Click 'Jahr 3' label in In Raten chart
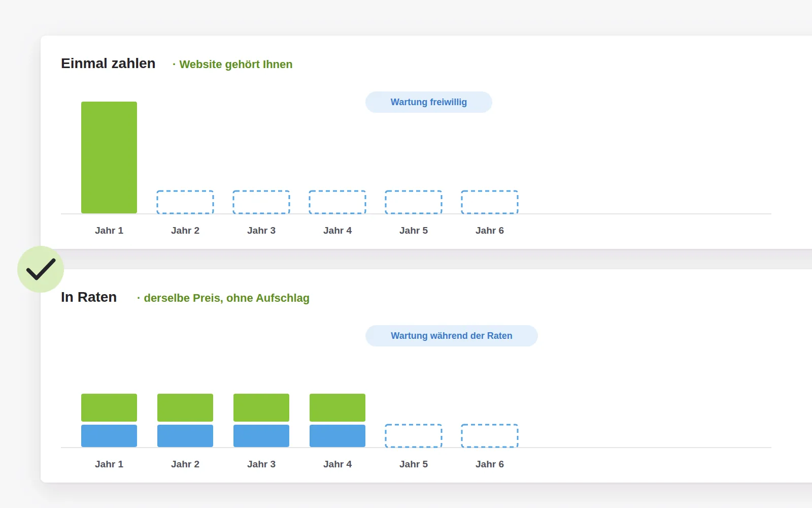This screenshot has width=812, height=508. point(261,464)
